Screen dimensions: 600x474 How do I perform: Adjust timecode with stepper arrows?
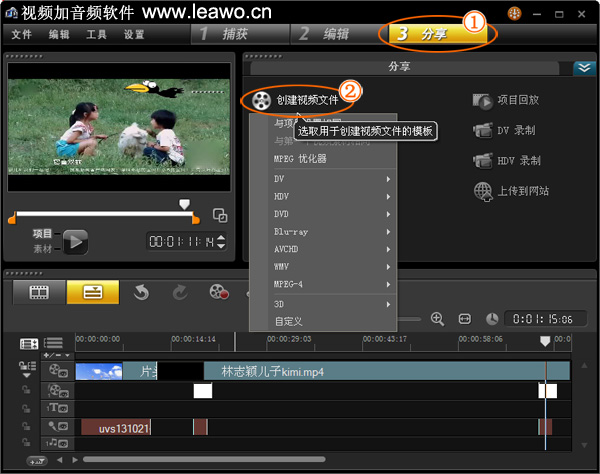click(221, 242)
